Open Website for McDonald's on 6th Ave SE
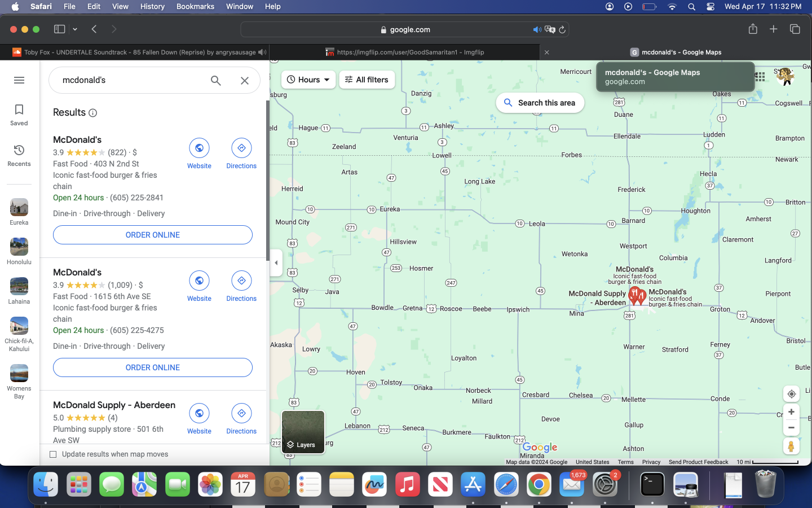The width and height of the screenshot is (812, 508). point(199,286)
